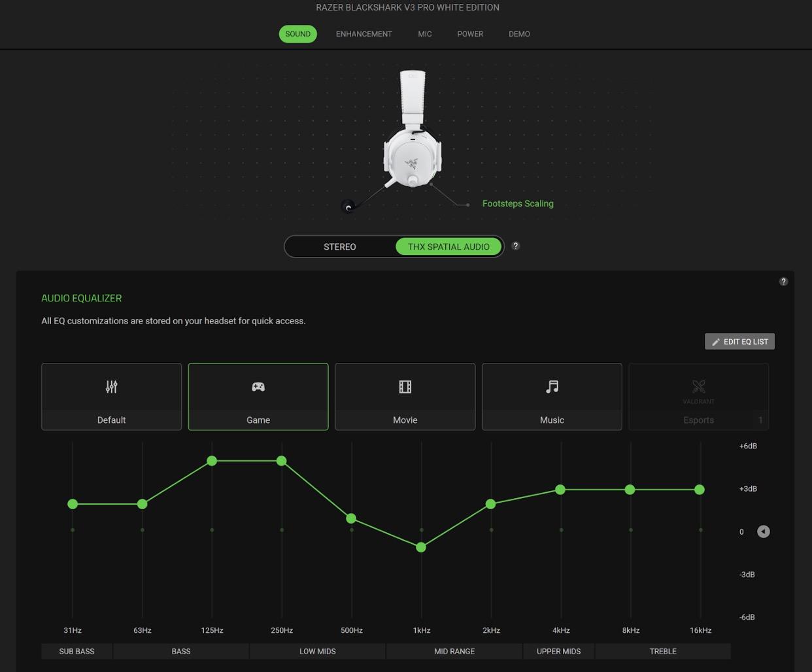Select Stereo audio mode

tap(340, 246)
